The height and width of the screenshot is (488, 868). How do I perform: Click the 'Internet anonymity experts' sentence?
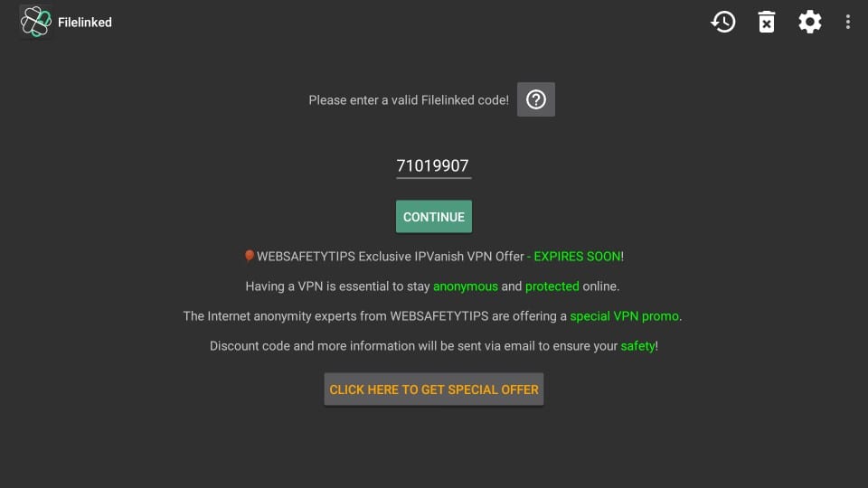pyautogui.click(x=432, y=316)
